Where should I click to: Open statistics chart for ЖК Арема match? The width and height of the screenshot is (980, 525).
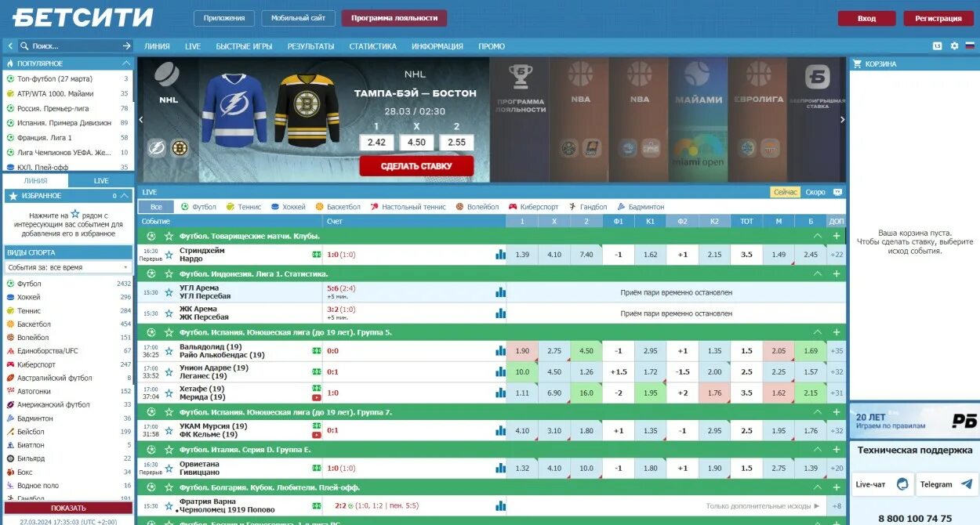click(500, 313)
